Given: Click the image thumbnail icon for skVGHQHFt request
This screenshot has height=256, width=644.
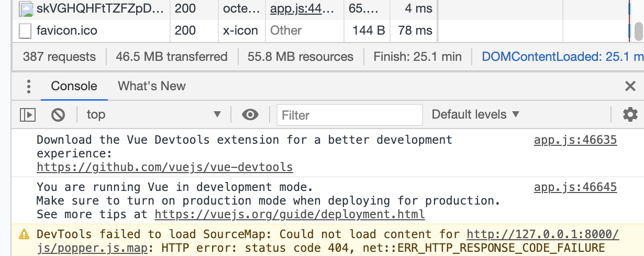Looking at the screenshot, I should click(25, 8).
